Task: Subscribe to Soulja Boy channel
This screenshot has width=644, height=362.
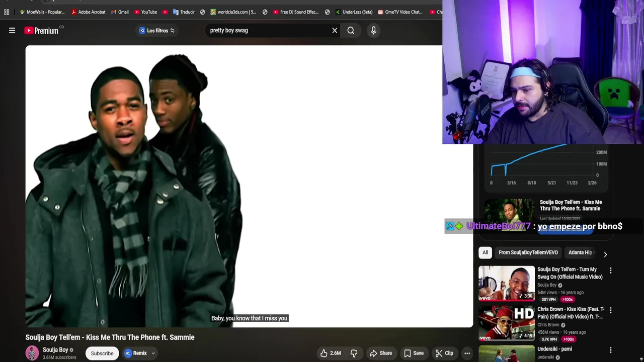Action: (x=102, y=353)
